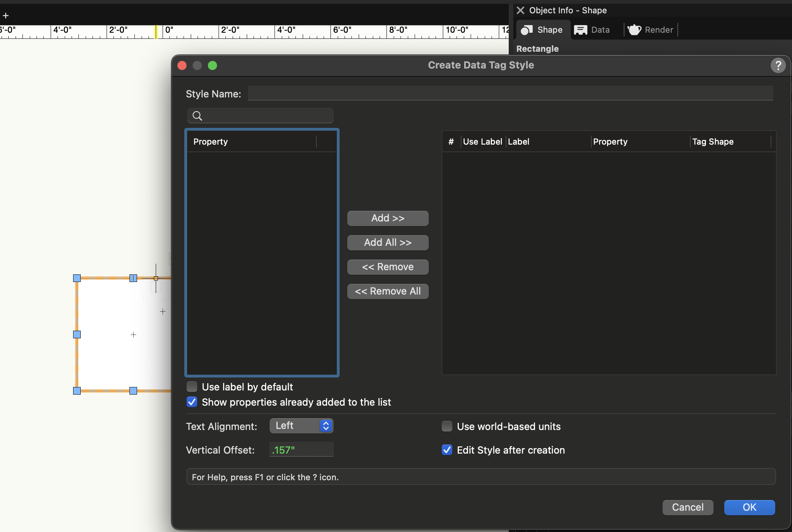Cancel the Create Data Tag Style dialog
792x532 pixels.
(687, 507)
